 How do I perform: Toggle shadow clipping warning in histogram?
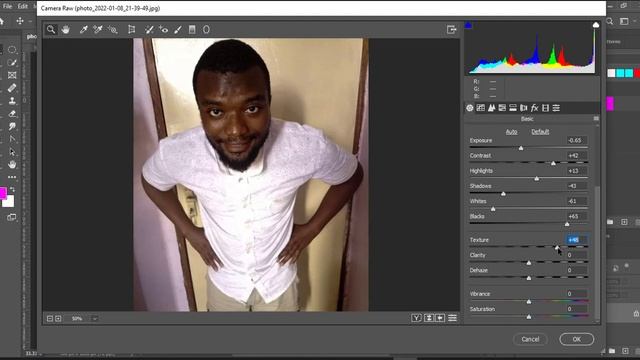[x=468, y=25]
